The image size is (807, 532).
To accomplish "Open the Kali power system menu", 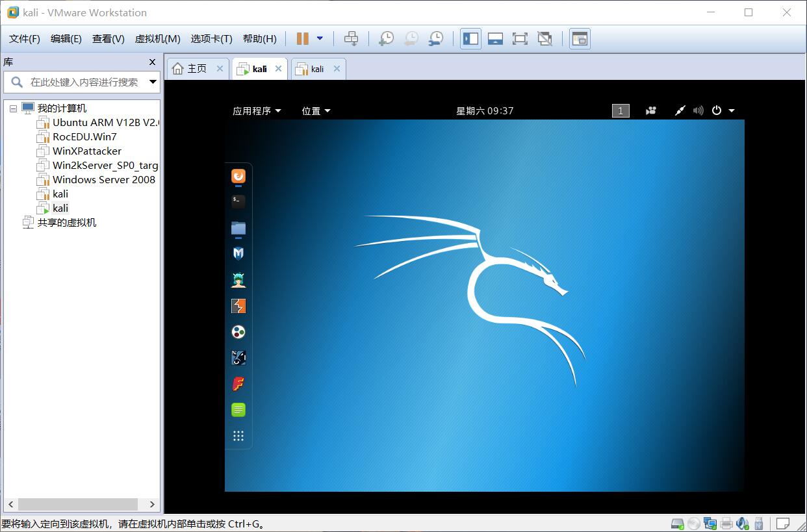I will [723, 110].
